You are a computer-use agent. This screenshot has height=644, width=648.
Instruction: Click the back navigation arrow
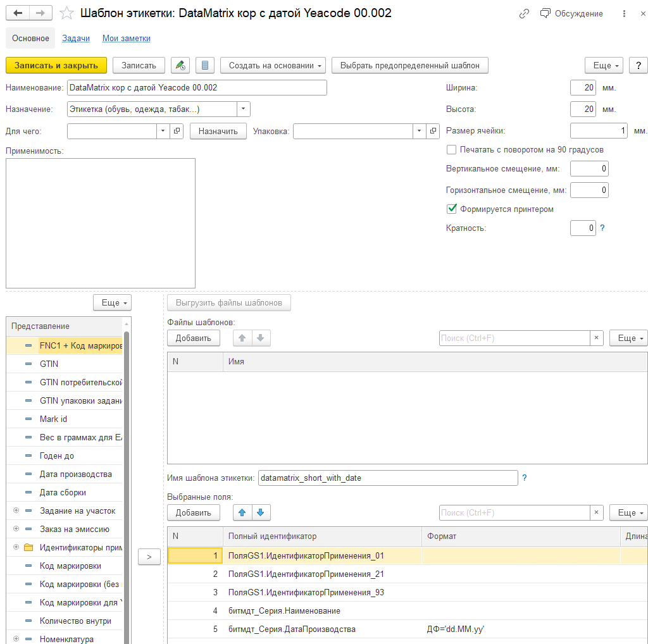point(17,13)
